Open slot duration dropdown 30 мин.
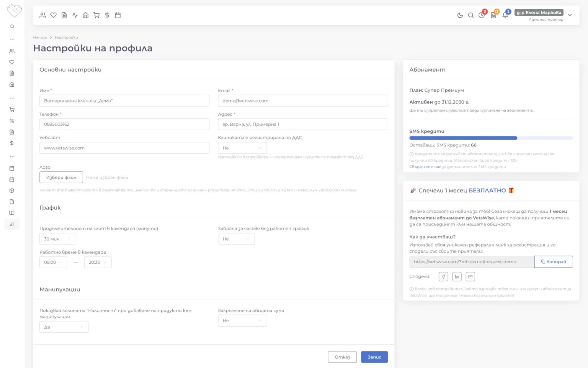Viewport: 588px width, 368px height. (58, 239)
